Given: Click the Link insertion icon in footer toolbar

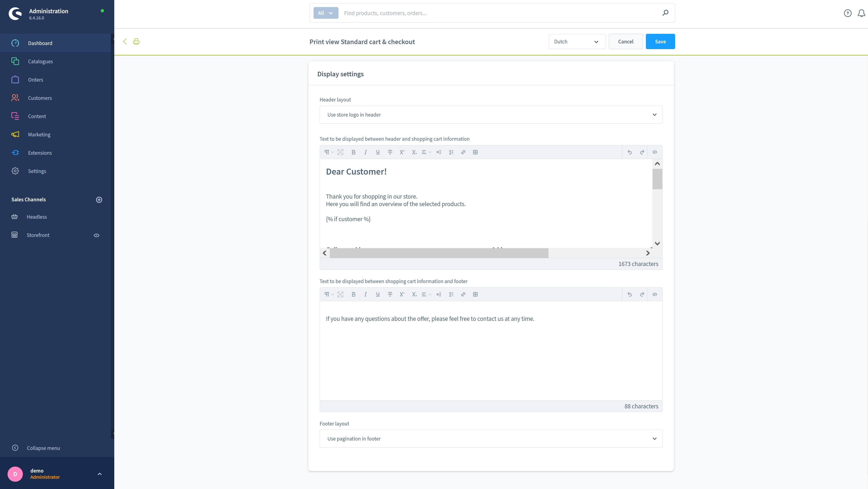Looking at the screenshot, I should click(464, 294).
